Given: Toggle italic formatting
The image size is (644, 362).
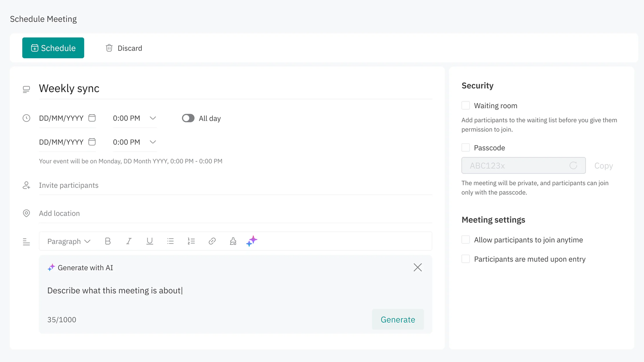Looking at the screenshot, I should click(129, 241).
